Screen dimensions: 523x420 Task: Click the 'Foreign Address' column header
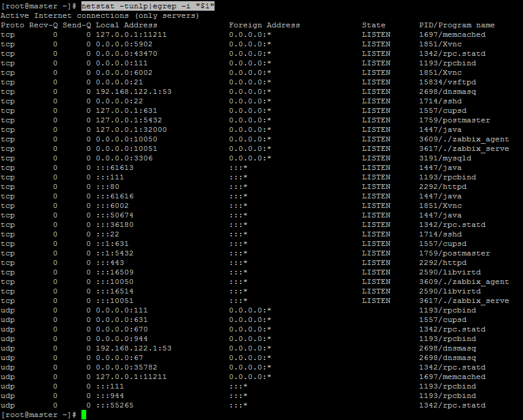click(x=264, y=26)
